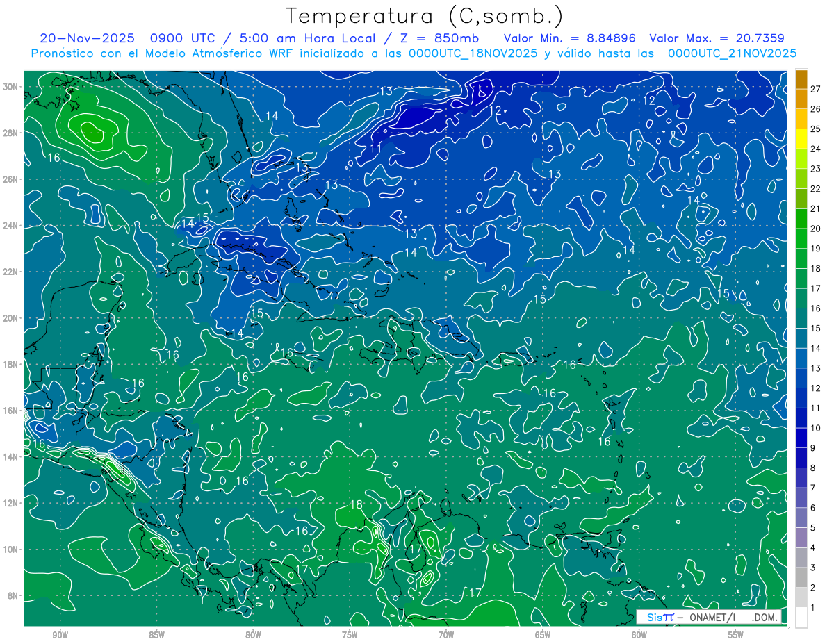Click the '20N' latitude axis label
The image size is (834, 644).
(x=10, y=318)
